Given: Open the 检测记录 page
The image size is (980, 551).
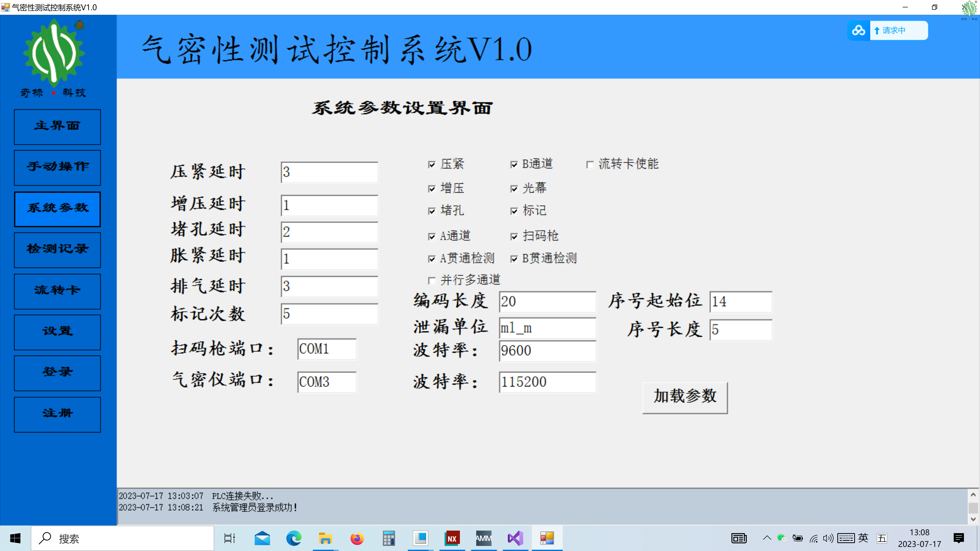Looking at the screenshot, I should click(57, 250).
